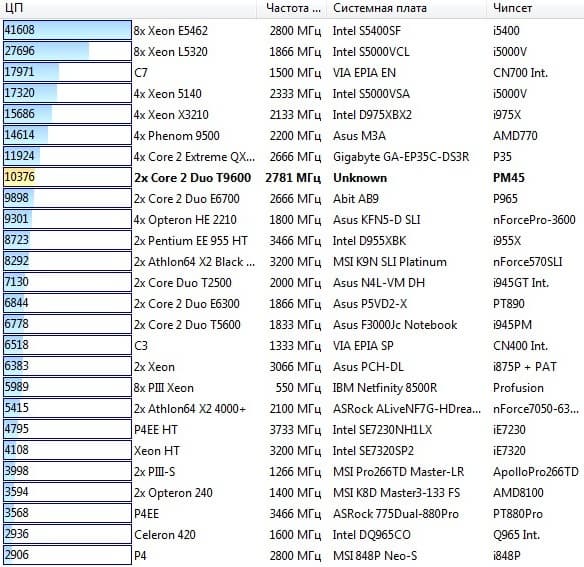Sort by the ЦП column header
The height and width of the screenshot is (567, 584).
pyautogui.click(x=128, y=8)
